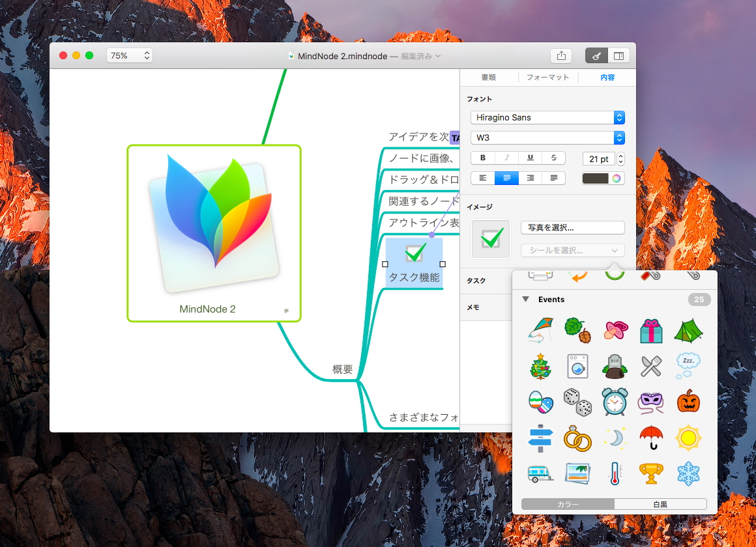Select the moon and stars sticker
The height and width of the screenshot is (547, 756).
pos(615,438)
